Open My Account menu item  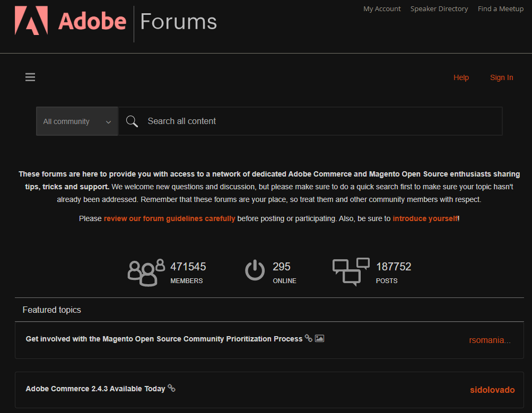tap(382, 9)
